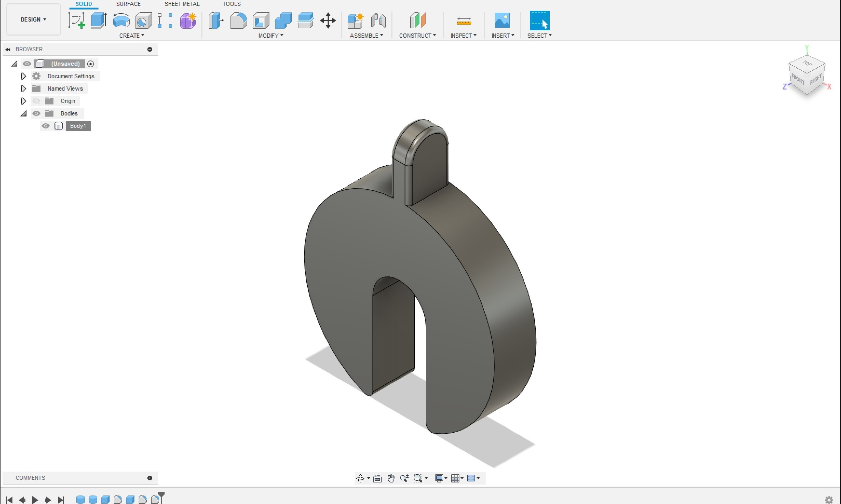Viewport: 841px width, 504px height.
Task: Open the CONSTRUCT menu
Action: (x=417, y=35)
